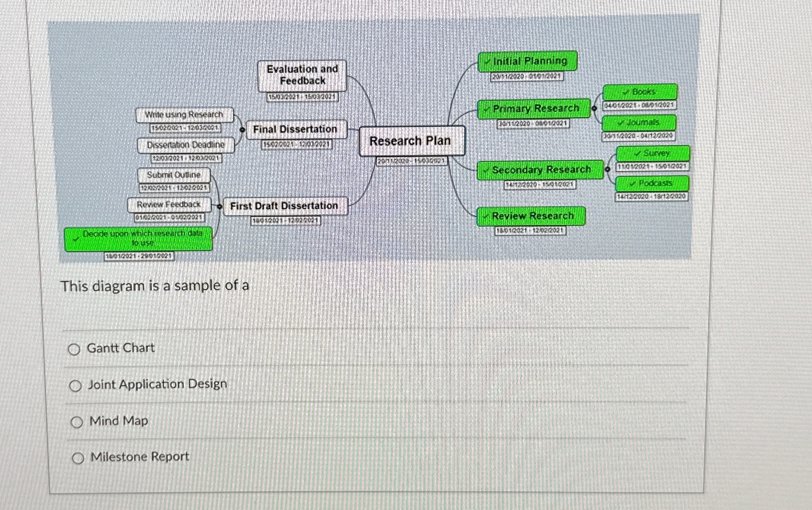Select the Gantt Chart radio option
Viewport: 812px width, 510px height.
(74, 349)
